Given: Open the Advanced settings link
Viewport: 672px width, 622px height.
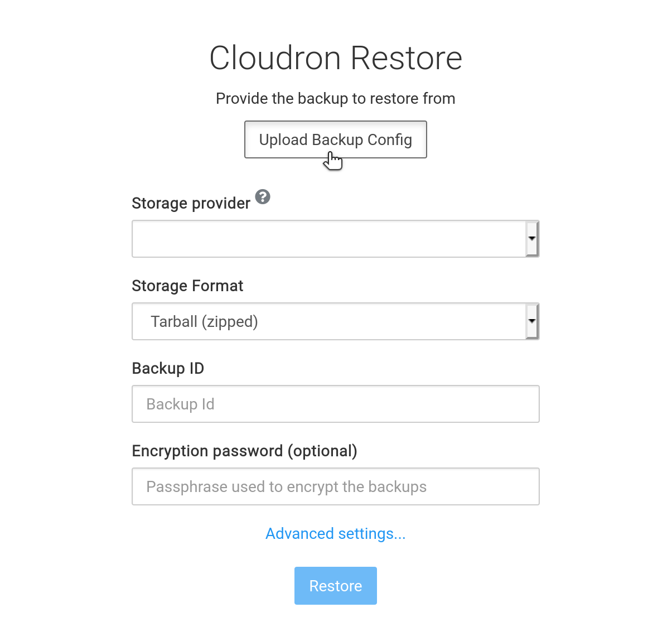Looking at the screenshot, I should pyautogui.click(x=335, y=534).
